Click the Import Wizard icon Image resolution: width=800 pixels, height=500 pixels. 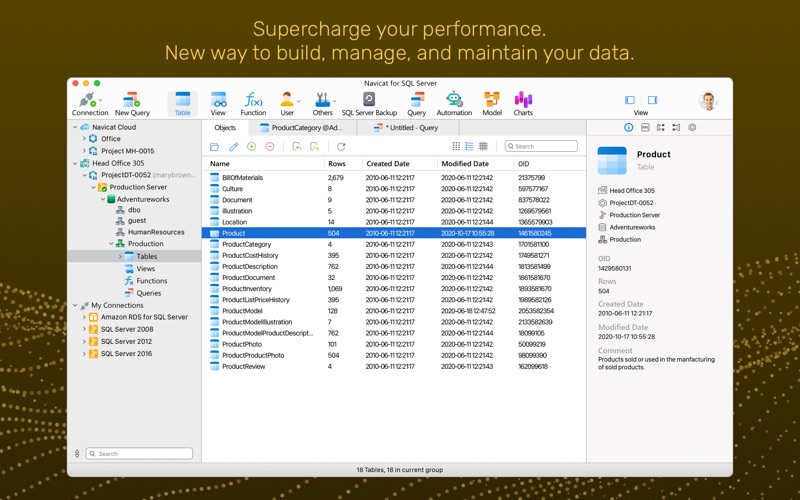(x=296, y=146)
